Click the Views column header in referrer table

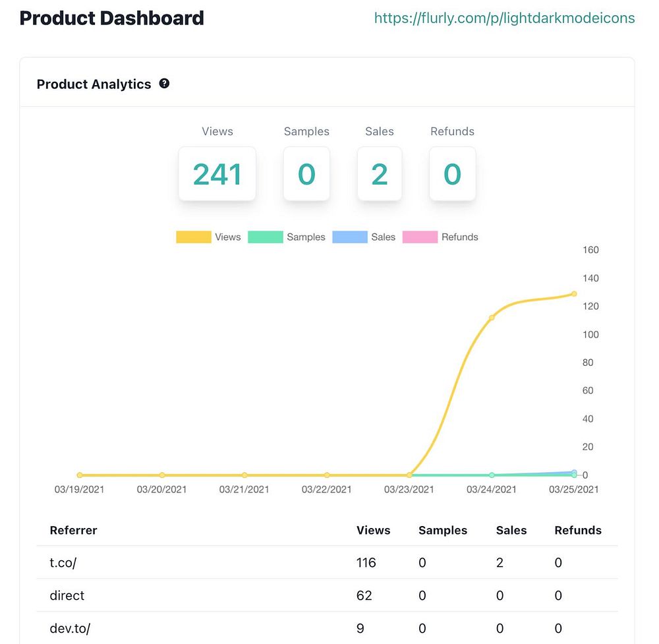(373, 530)
